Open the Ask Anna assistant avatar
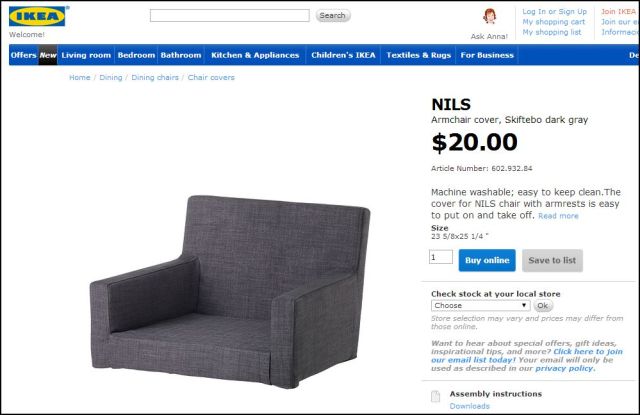This screenshot has width=640, height=415. [x=489, y=17]
